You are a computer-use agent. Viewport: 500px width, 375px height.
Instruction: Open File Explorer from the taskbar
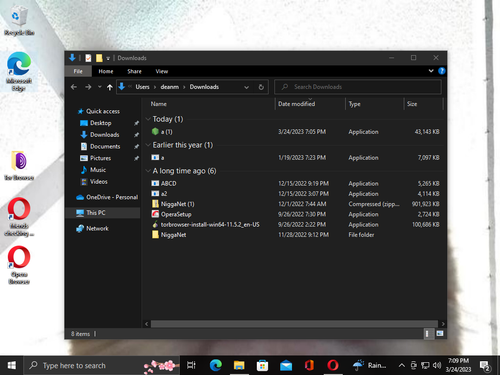[239, 365]
